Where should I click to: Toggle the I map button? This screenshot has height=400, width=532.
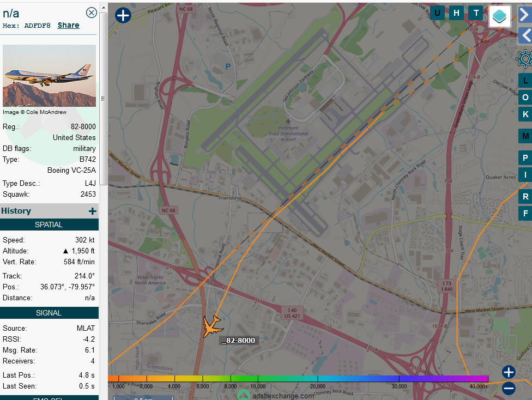pyautogui.click(x=525, y=175)
